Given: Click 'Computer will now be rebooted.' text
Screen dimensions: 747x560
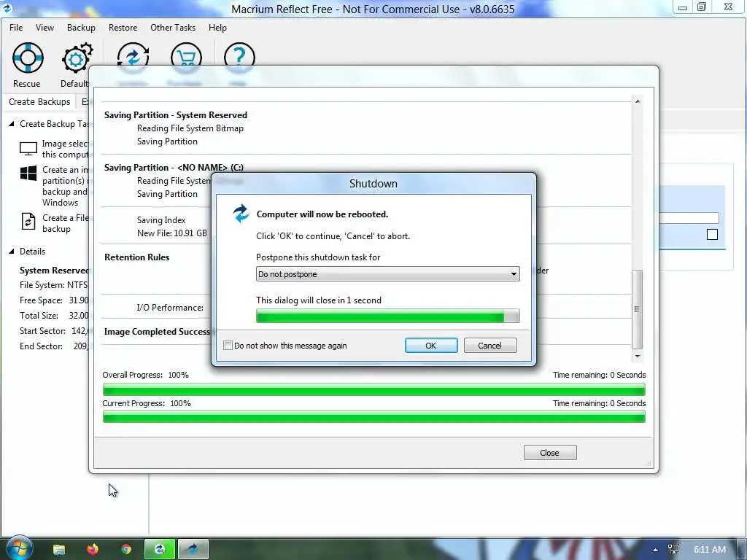Looking at the screenshot, I should click(322, 214).
